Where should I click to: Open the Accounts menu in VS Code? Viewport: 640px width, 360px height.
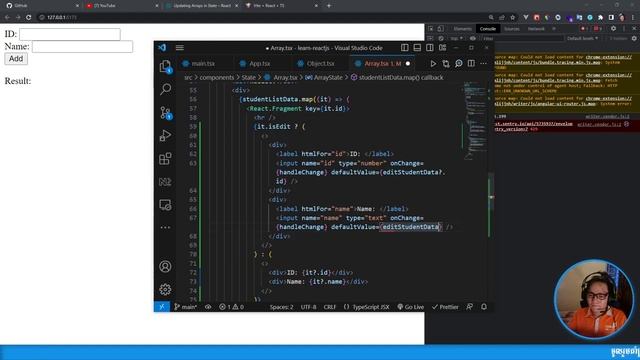pos(165,267)
